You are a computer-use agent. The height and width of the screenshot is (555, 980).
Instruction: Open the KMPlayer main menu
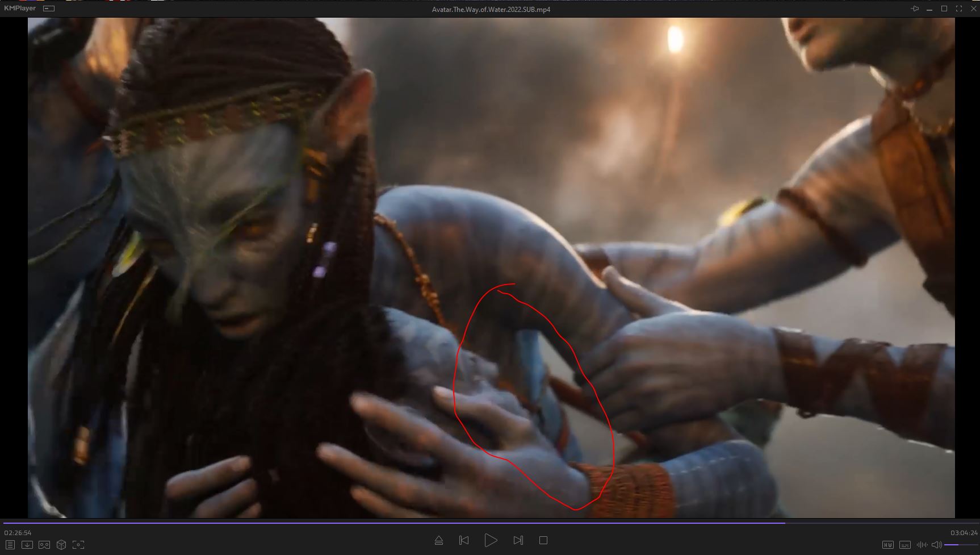pyautogui.click(x=20, y=9)
